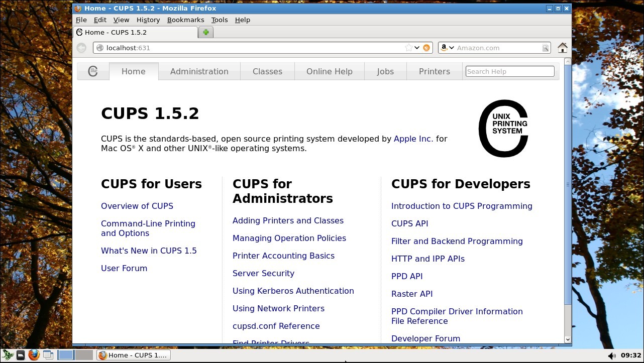Click the CUPS logo icon in the navigation bar

coord(93,71)
